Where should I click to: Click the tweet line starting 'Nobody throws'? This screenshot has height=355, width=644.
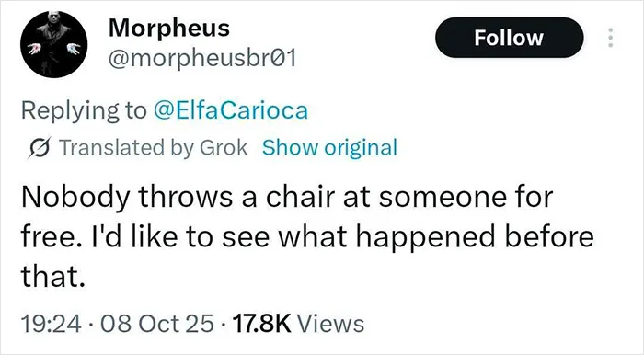click(x=287, y=197)
